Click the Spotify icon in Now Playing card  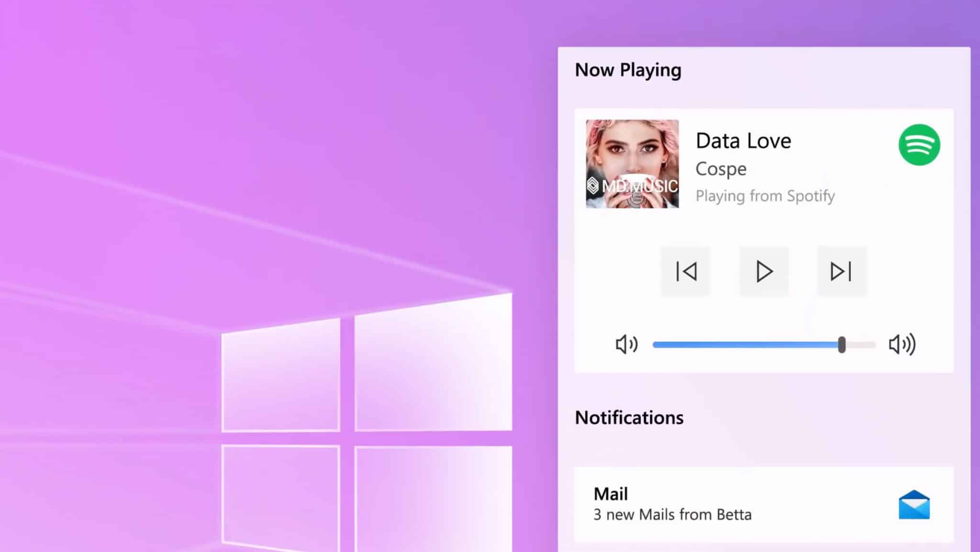918,145
